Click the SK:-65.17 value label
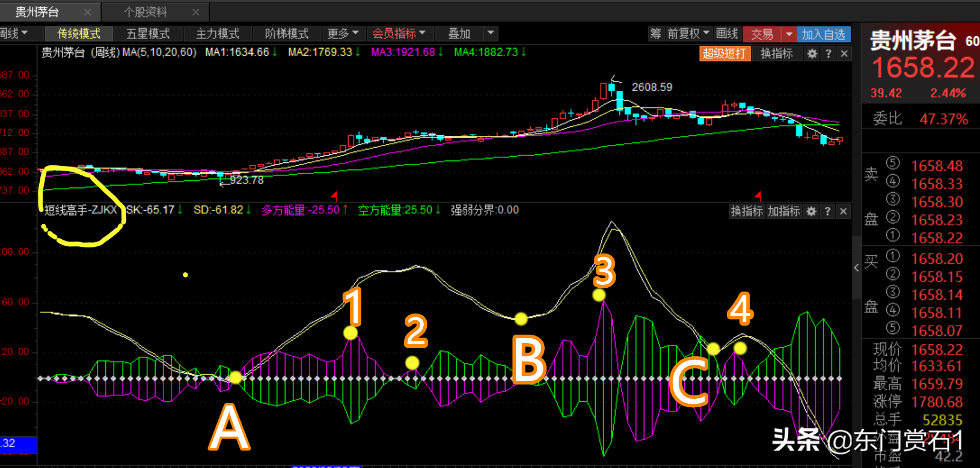980x468 pixels. 150,210
